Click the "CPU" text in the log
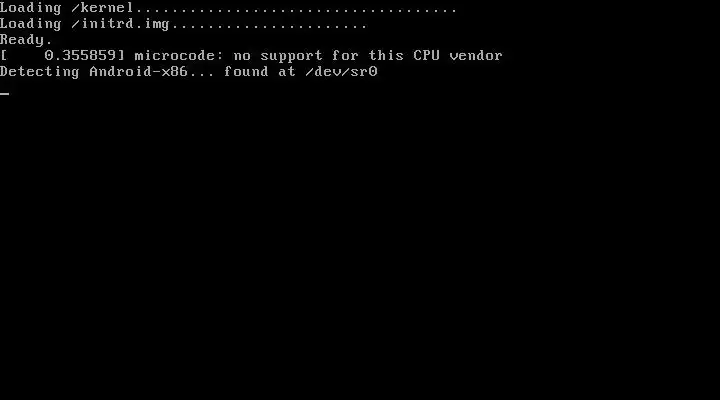The height and width of the screenshot is (400, 720). click(x=426, y=56)
